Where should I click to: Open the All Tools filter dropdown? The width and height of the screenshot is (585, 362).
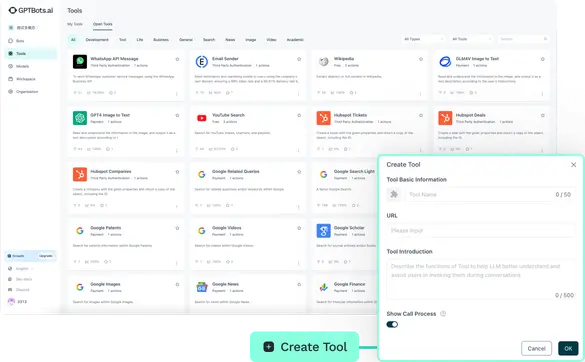pos(472,39)
